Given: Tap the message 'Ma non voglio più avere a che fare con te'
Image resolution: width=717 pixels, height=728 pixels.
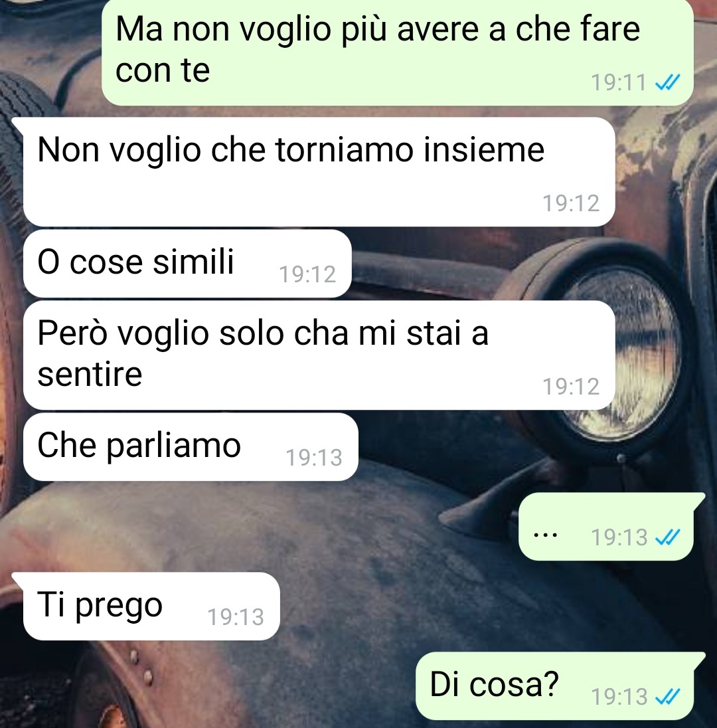Looking at the screenshot, I should (x=397, y=52).
